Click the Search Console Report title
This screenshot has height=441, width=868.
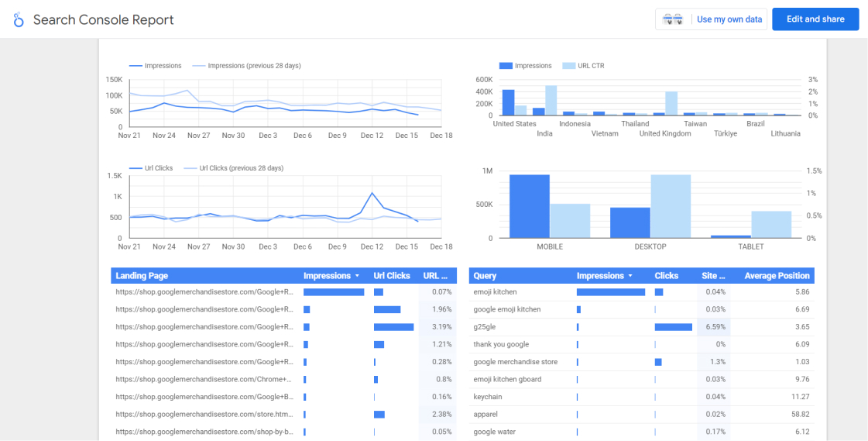[x=104, y=20]
